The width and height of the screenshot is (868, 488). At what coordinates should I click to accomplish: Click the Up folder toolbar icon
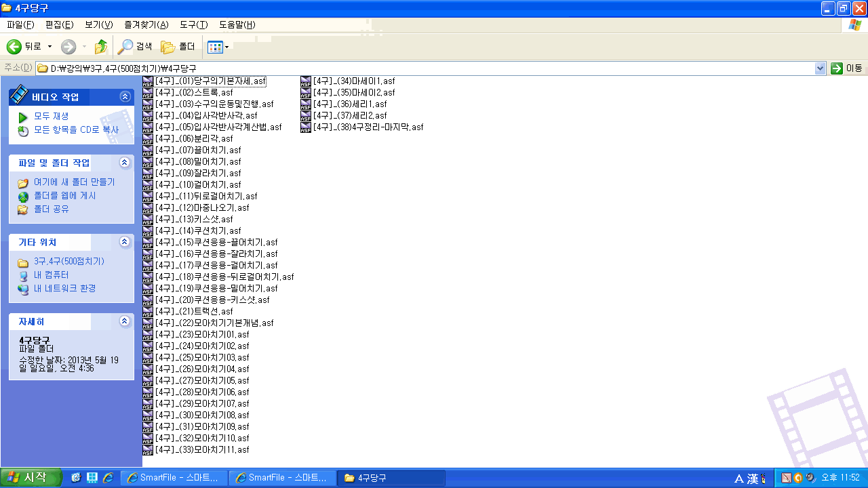100,47
